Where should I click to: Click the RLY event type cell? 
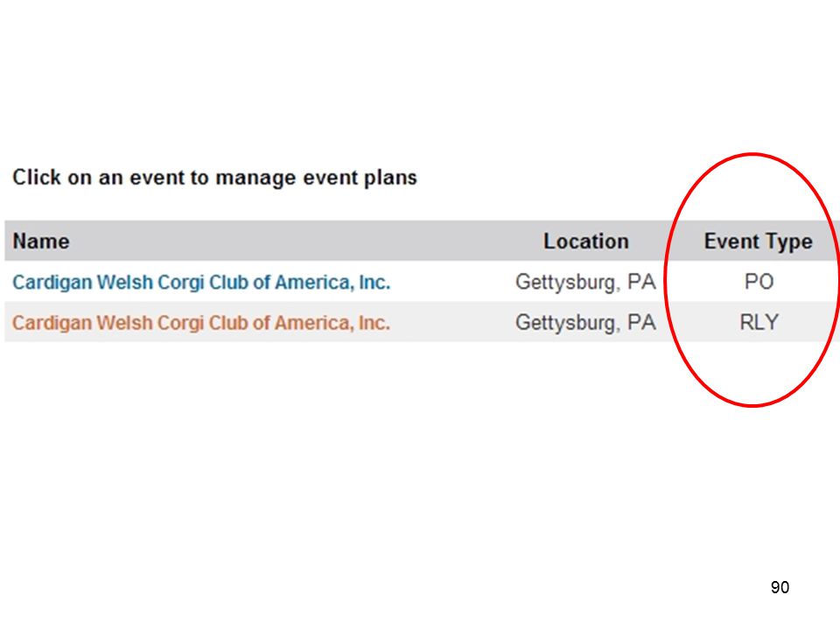point(759,323)
